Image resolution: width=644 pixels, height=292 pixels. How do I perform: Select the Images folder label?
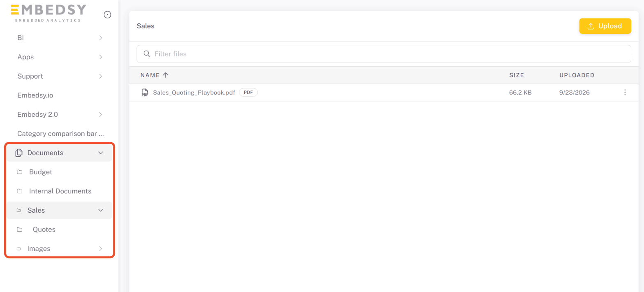(x=39, y=249)
